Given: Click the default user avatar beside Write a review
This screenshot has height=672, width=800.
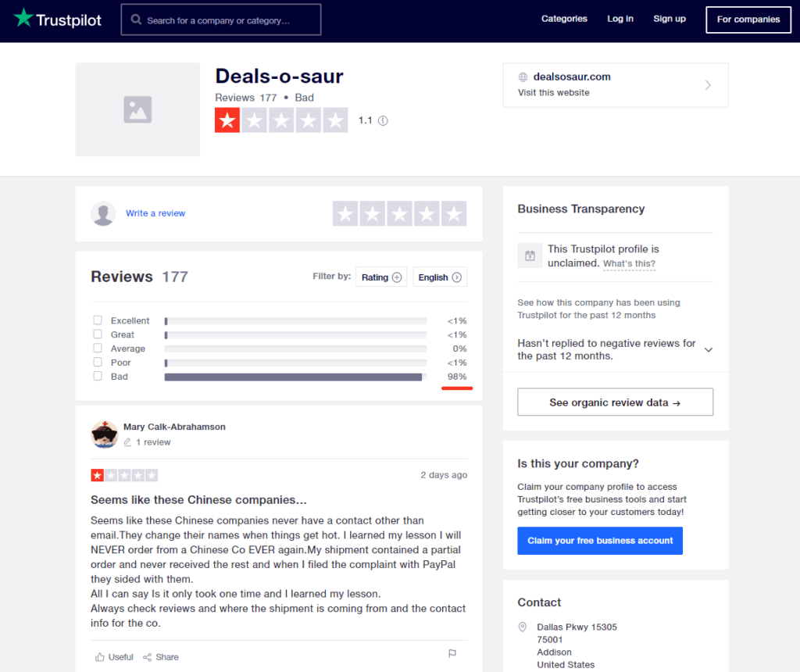Looking at the screenshot, I should [x=103, y=213].
